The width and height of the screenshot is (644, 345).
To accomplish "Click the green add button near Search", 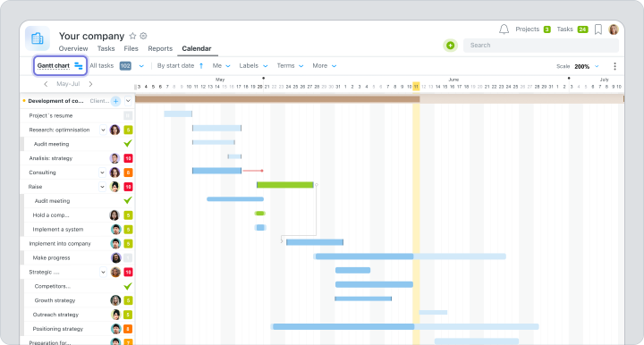I will click(x=451, y=45).
